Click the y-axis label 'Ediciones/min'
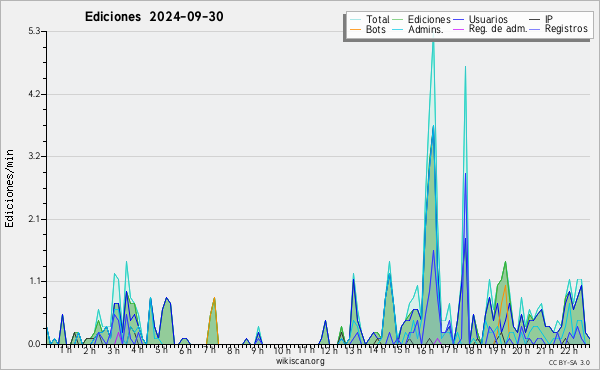 [x=9, y=188]
